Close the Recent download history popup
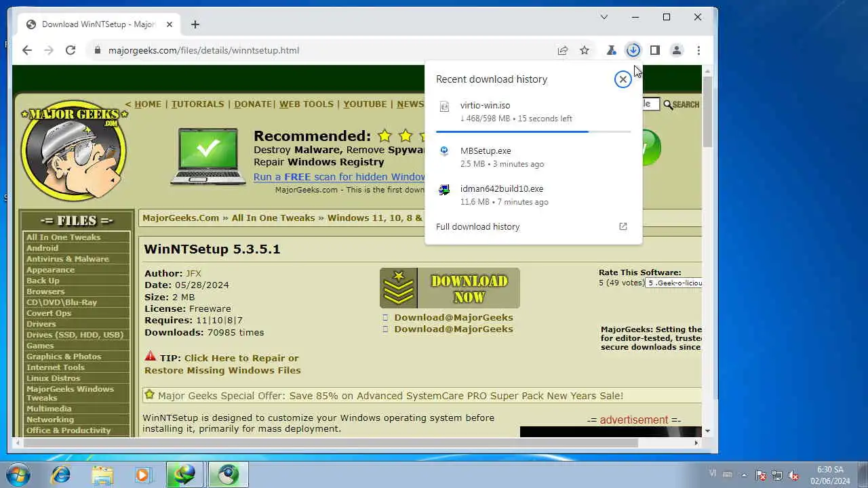The image size is (868, 488). (x=623, y=79)
